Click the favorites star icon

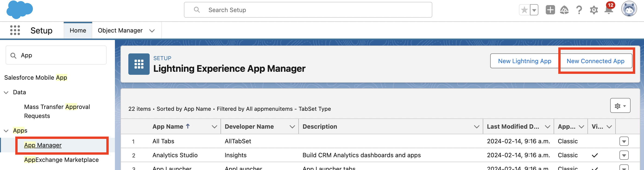(524, 10)
